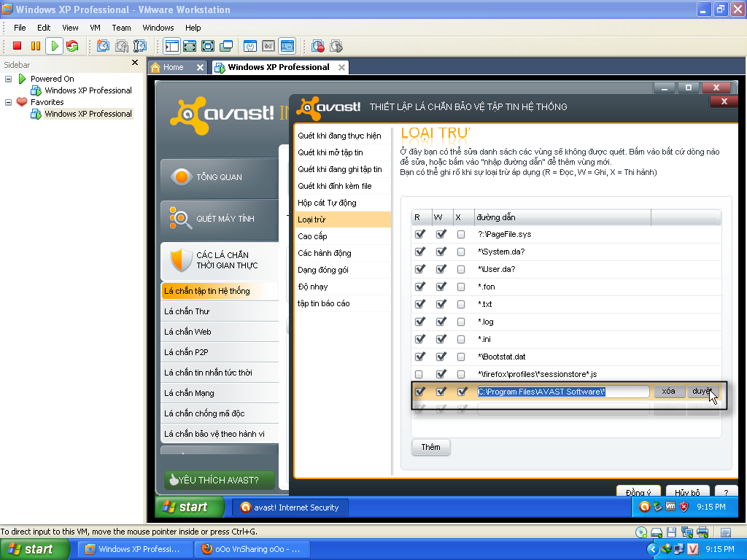Click the Unity mode toolbar icon
Viewport: 747px width, 560px height.
pos(226,46)
